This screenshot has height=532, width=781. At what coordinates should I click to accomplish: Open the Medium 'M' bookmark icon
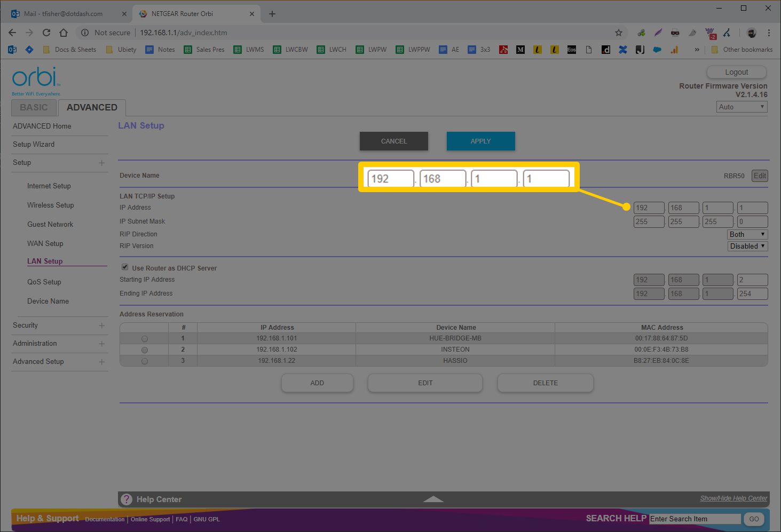pos(520,50)
